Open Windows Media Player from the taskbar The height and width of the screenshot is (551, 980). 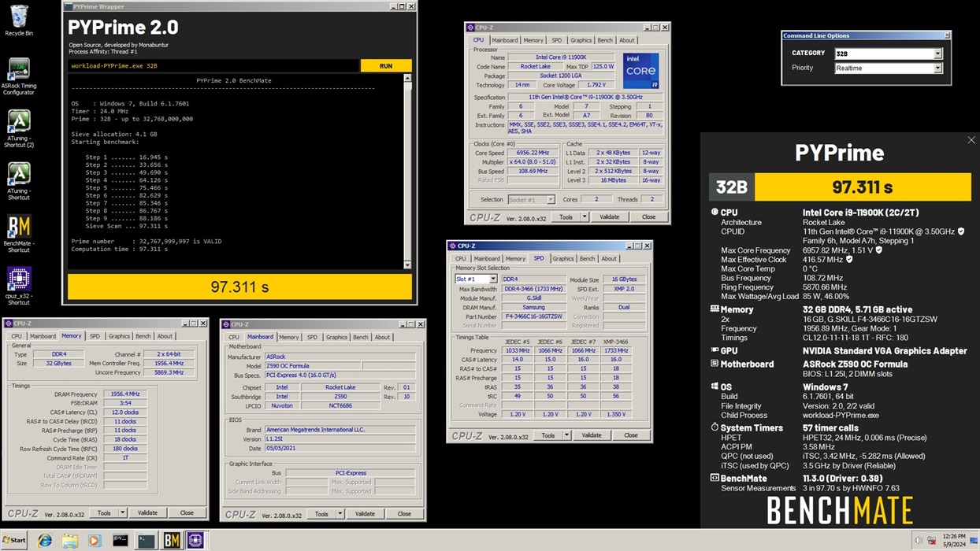point(95,541)
